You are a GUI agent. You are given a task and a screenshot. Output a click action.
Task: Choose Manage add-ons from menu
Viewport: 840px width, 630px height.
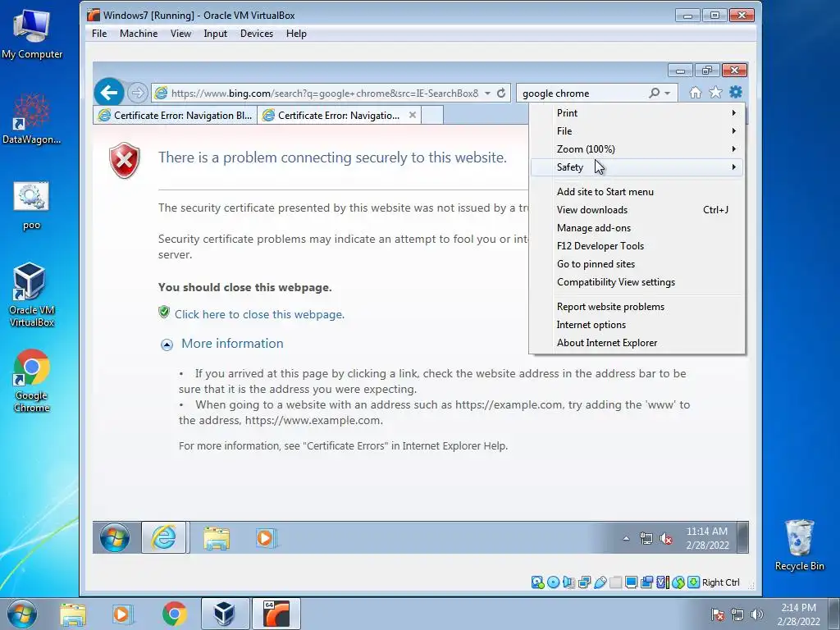click(637, 228)
